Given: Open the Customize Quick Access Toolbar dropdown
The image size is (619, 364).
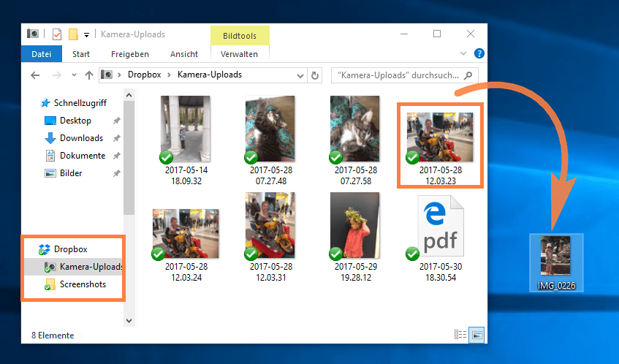Looking at the screenshot, I should [x=86, y=35].
